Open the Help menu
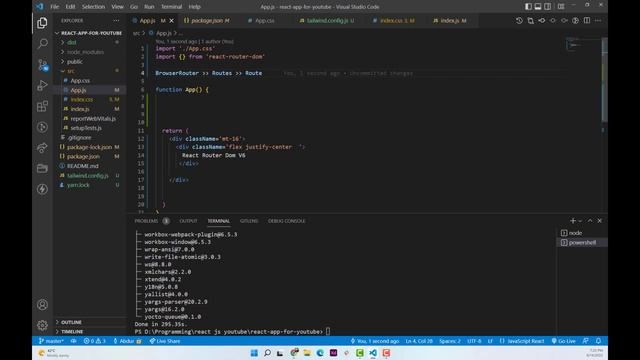The image size is (640, 360). [x=194, y=7]
